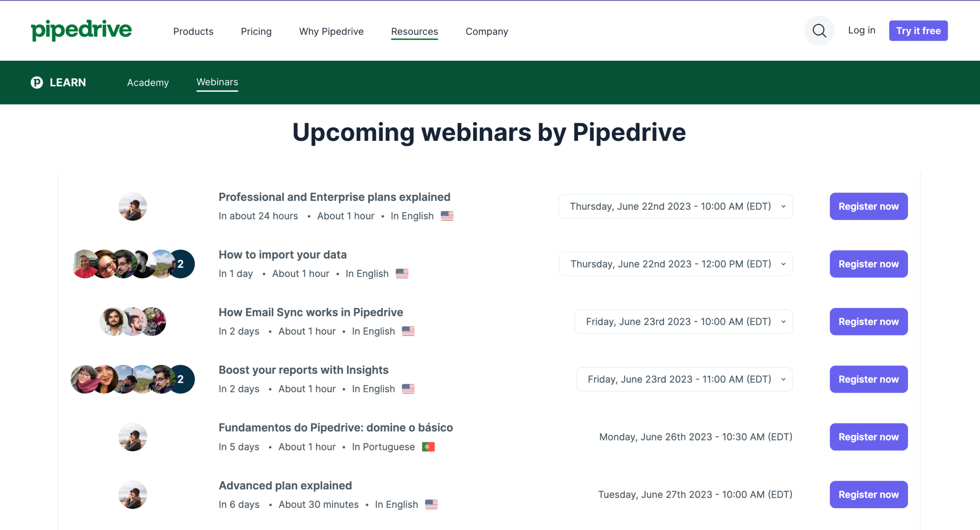Open the Webinars tab
The image size is (980, 530).
pyautogui.click(x=217, y=82)
